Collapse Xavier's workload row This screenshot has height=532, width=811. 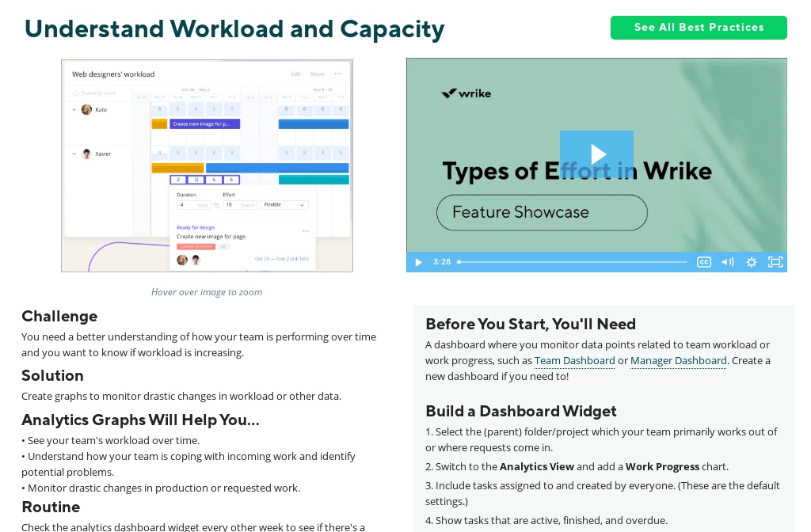coord(74,154)
